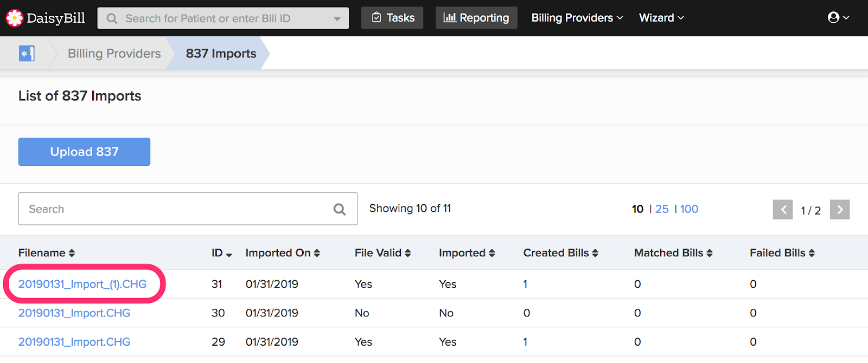
Task: Click the DaisyBill flower logo
Action: [x=15, y=18]
